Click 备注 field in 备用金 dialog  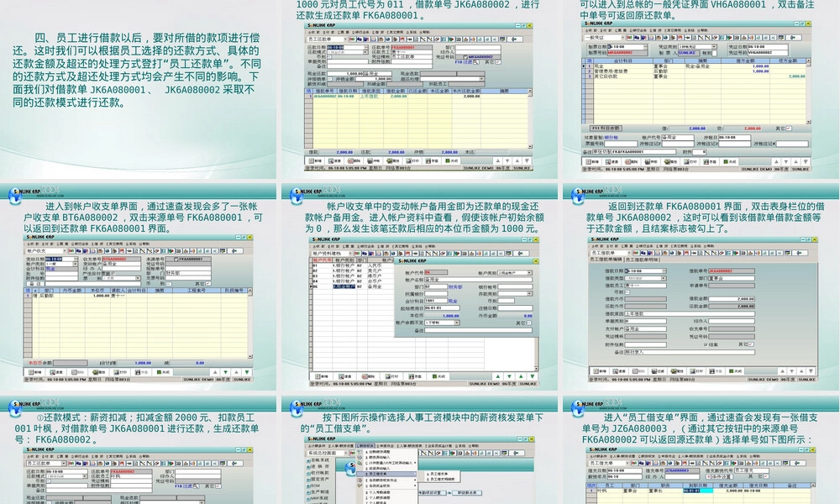tap(479, 330)
